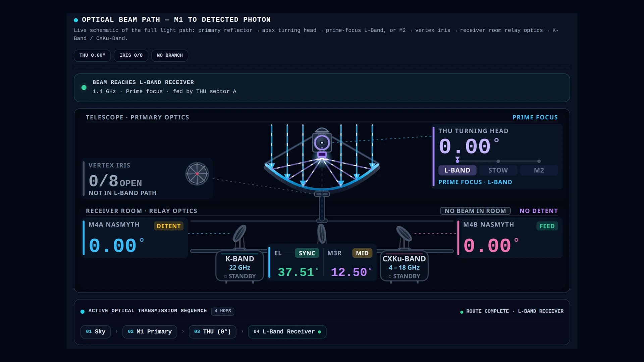The image size is (644, 362).
Task: Click the DETENT badge on M4A Nasmyth
Action: [x=169, y=226]
